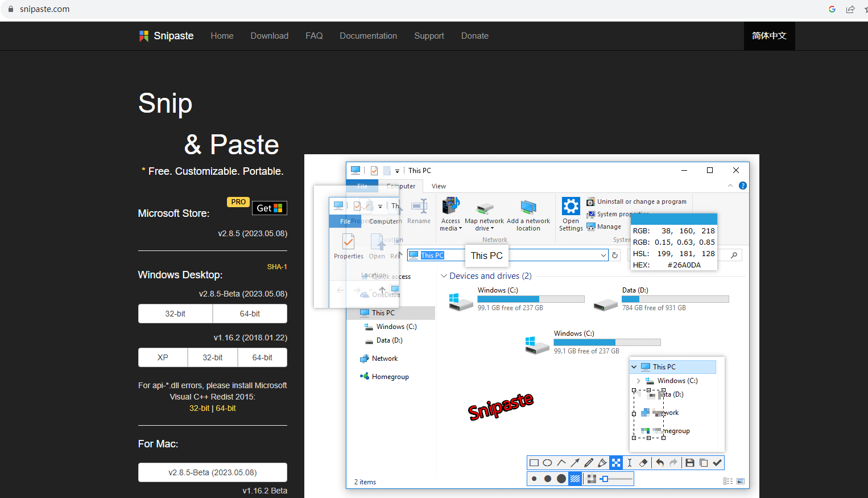Open the SHA-1 checksum link
This screenshot has width=868, height=498.
(x=277, y=267)
